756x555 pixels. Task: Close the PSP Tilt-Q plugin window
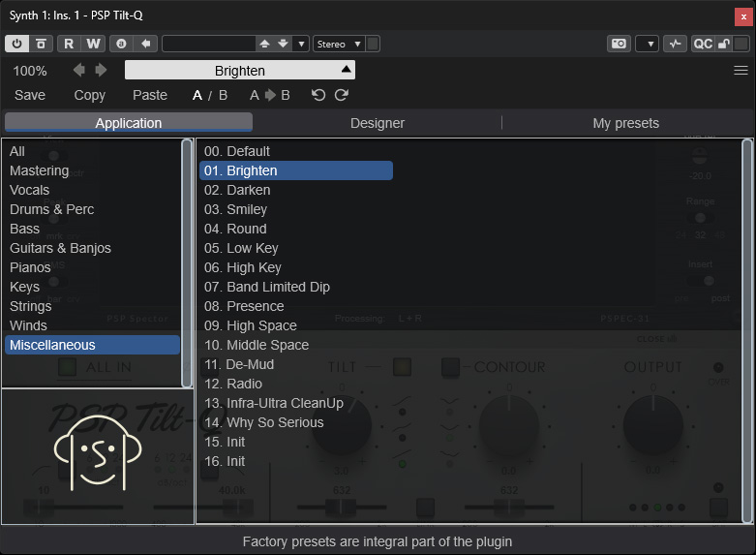point(743,16)
